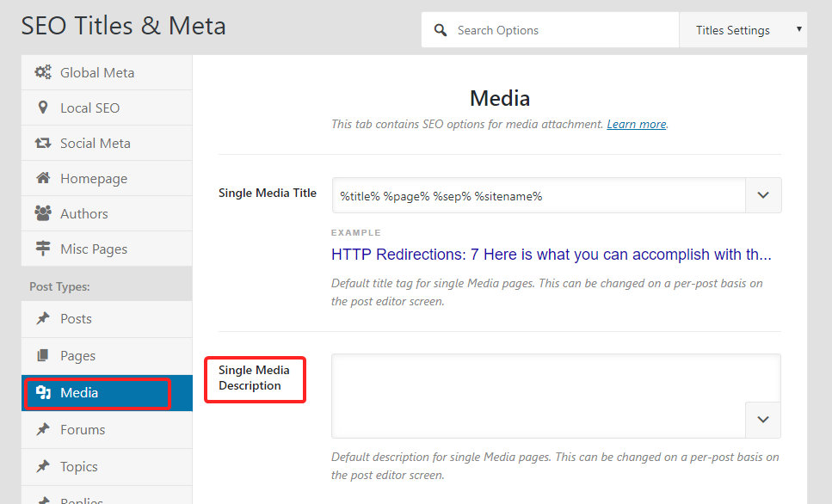Open the Learn more link
The width and height of the screenshot is (832, 504).
coord(636,125)
